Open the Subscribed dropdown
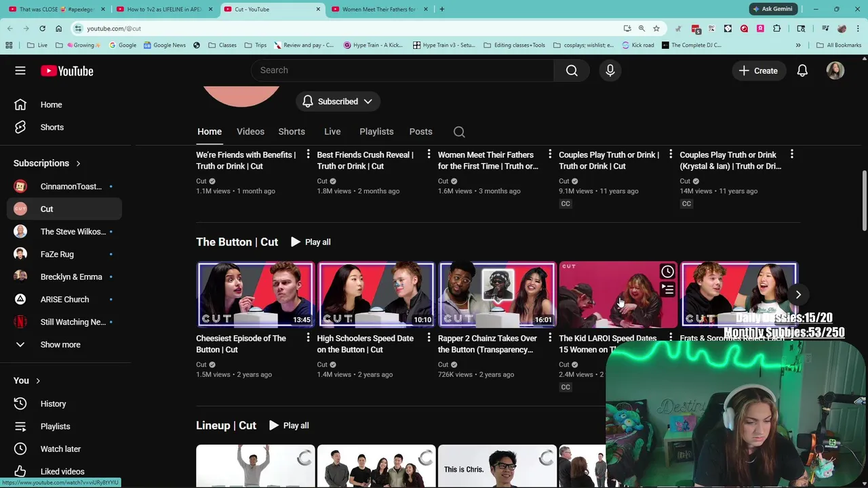Image resolution: width=868 pixels, height=488 pixels. (338, 102)
